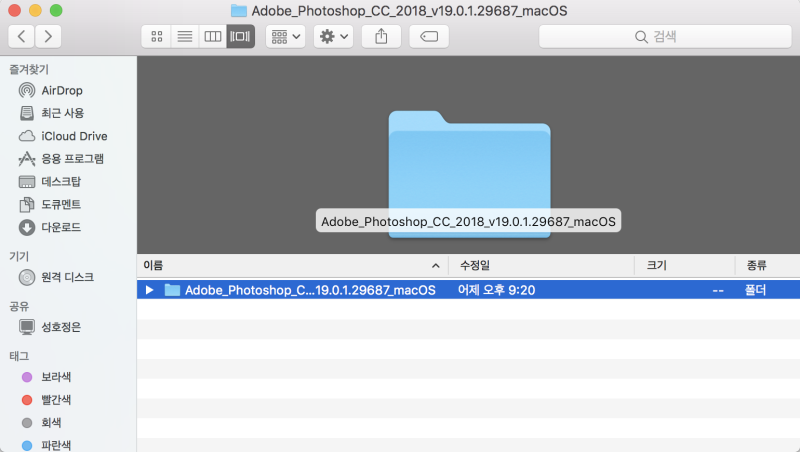Expand the Adobe_Photoshop folder disclosure triangle
This screenshot has height=452, width=800.
coord(149,290)
